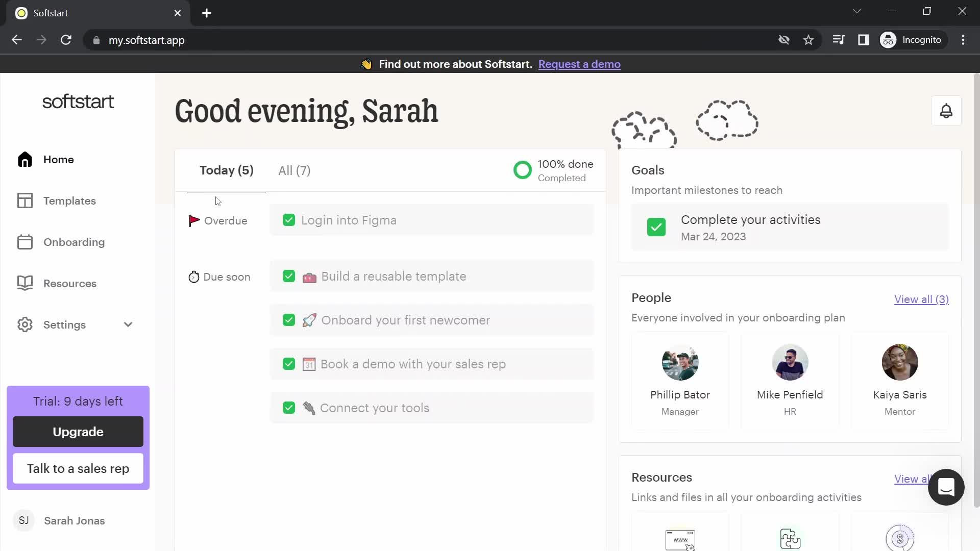The height and width of the screenshot is (551, 980).
Task: Toggle the Connect your tools checkbox
Action: click(289, 408)
